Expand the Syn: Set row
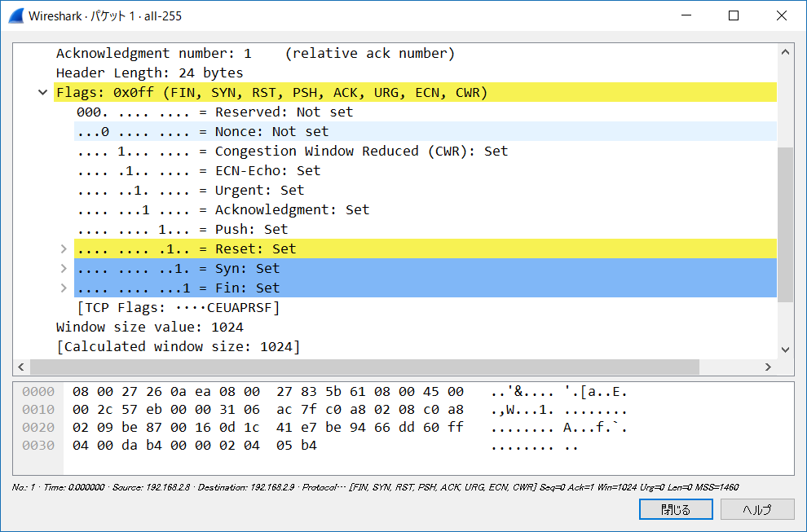The image size is (807, 532). (x=64, y=269)
